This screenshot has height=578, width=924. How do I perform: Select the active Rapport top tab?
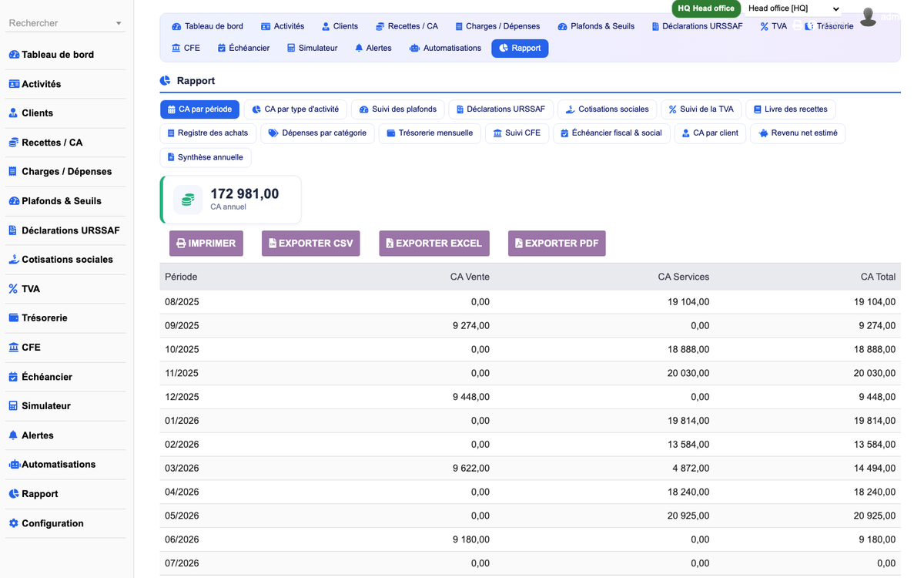tap(520, 48)
